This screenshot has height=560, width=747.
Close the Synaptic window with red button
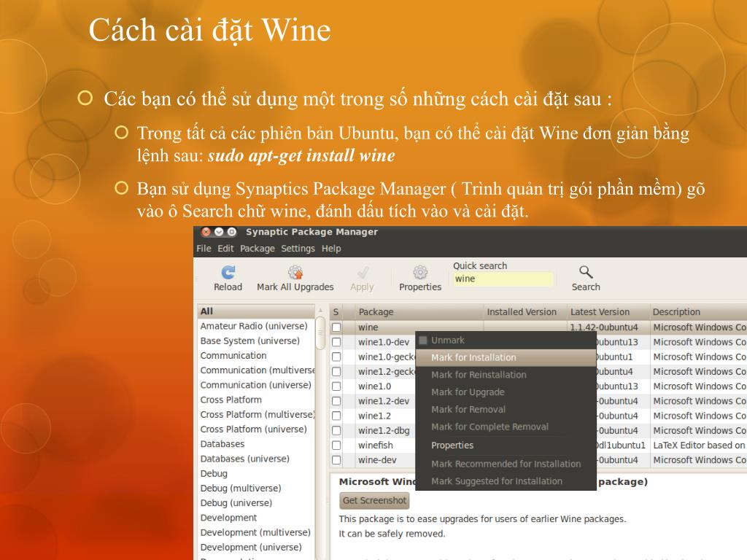(x=206, y=232)
